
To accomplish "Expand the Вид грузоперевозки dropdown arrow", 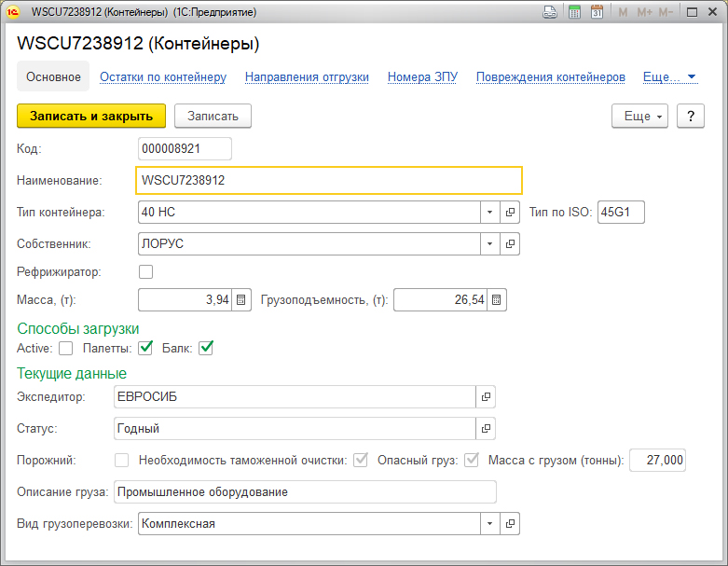I will (489, 524).
